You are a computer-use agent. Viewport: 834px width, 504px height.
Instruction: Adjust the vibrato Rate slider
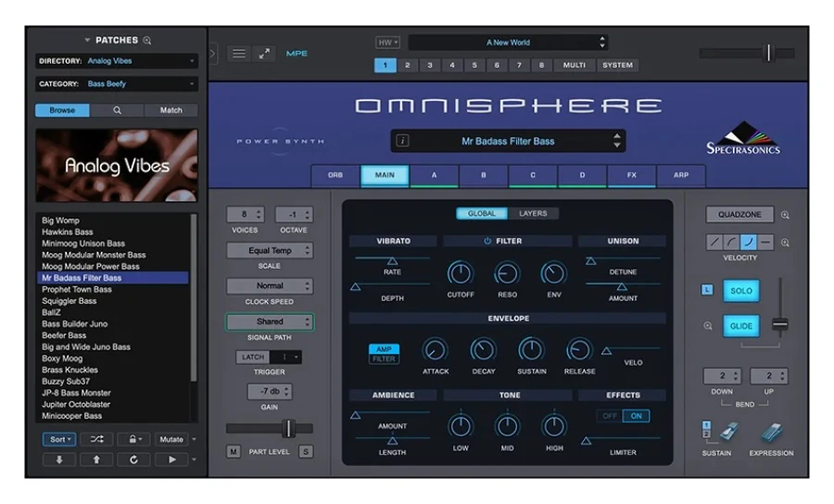392,260
